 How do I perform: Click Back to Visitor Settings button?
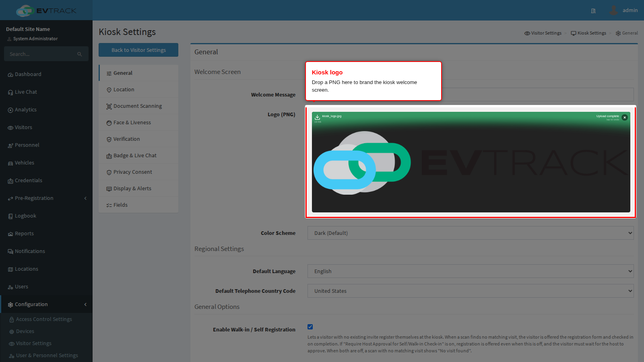138,50
